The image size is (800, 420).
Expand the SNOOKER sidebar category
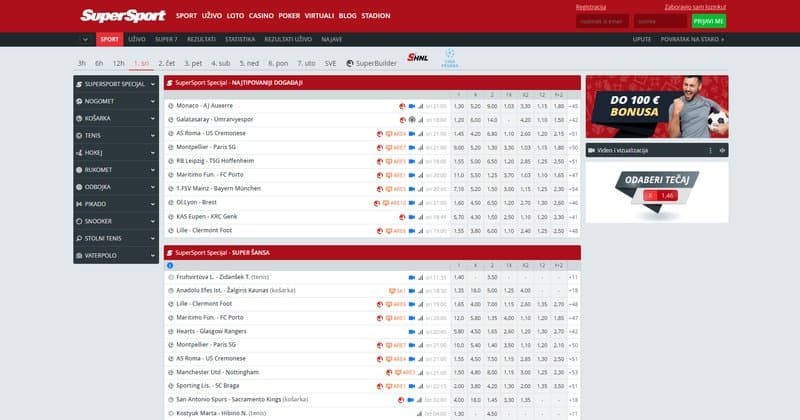coord(116,221)
